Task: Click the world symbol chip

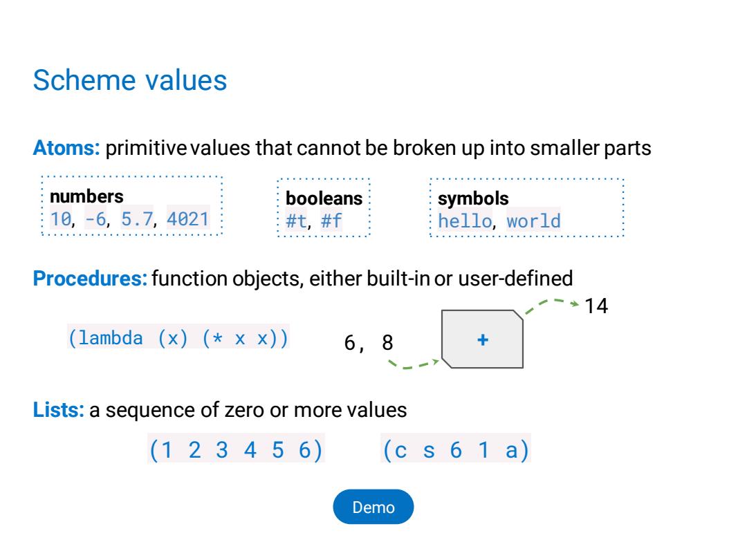Action: click(533, 221)
